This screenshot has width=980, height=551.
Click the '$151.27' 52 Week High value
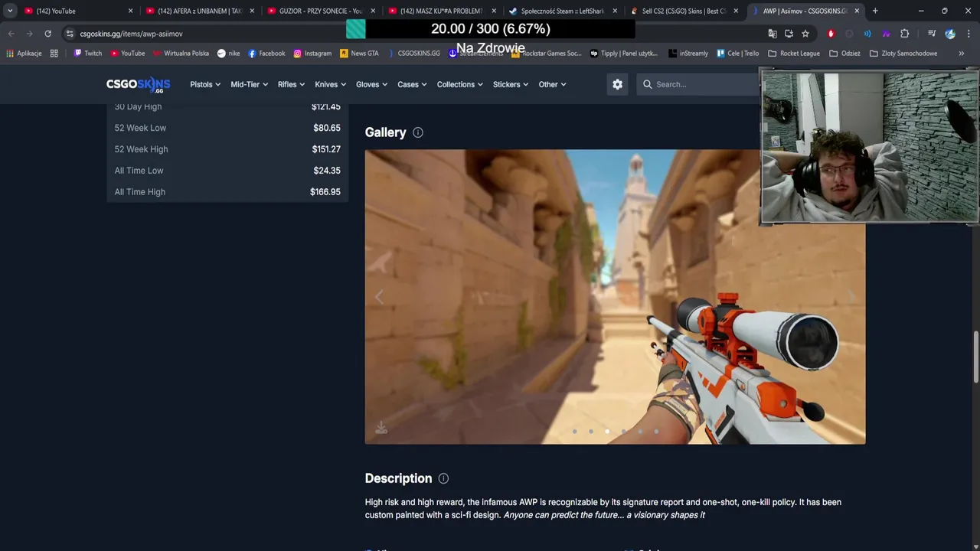point(326,149)
